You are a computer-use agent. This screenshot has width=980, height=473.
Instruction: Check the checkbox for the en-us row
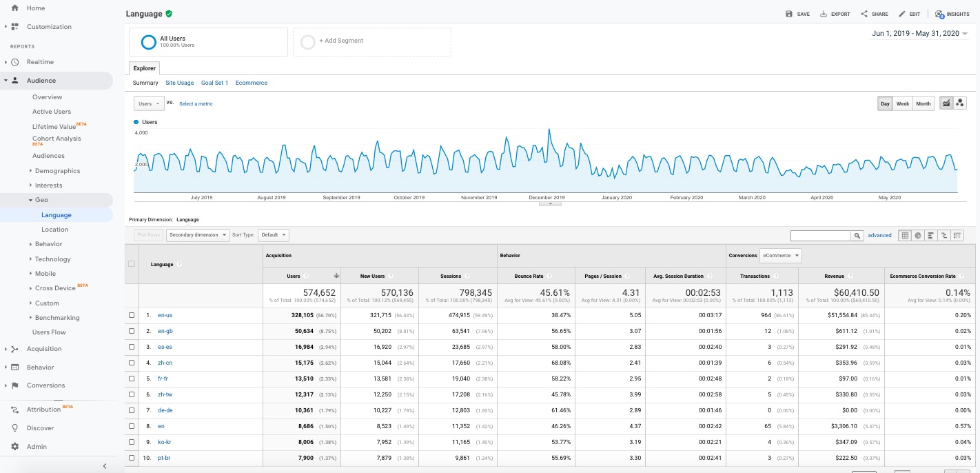[x=132, y=315]
